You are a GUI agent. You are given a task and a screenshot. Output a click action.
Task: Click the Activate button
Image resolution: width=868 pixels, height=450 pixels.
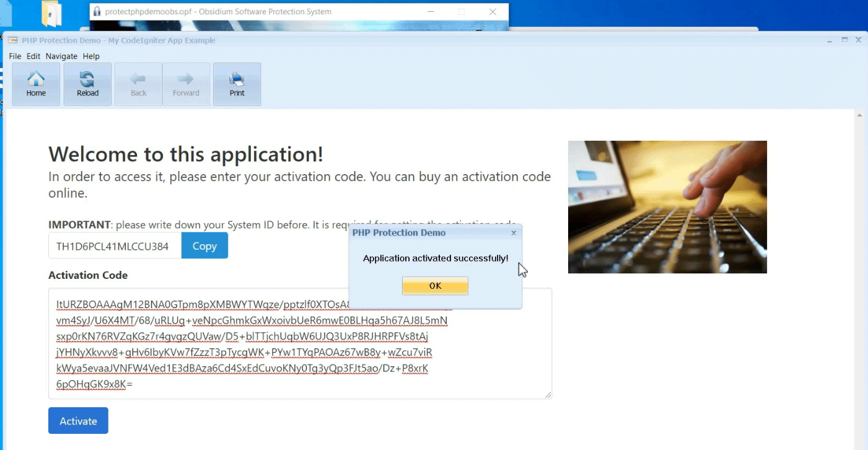pyautogui.click(x=78, y=421)
